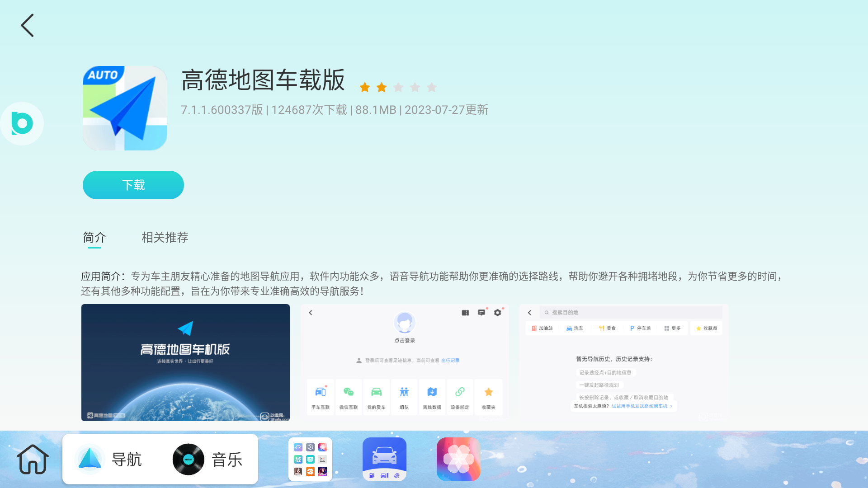This screenshot has width=868, height=488.
Task: Click the star rating display
Action: (x=398, y=87)
